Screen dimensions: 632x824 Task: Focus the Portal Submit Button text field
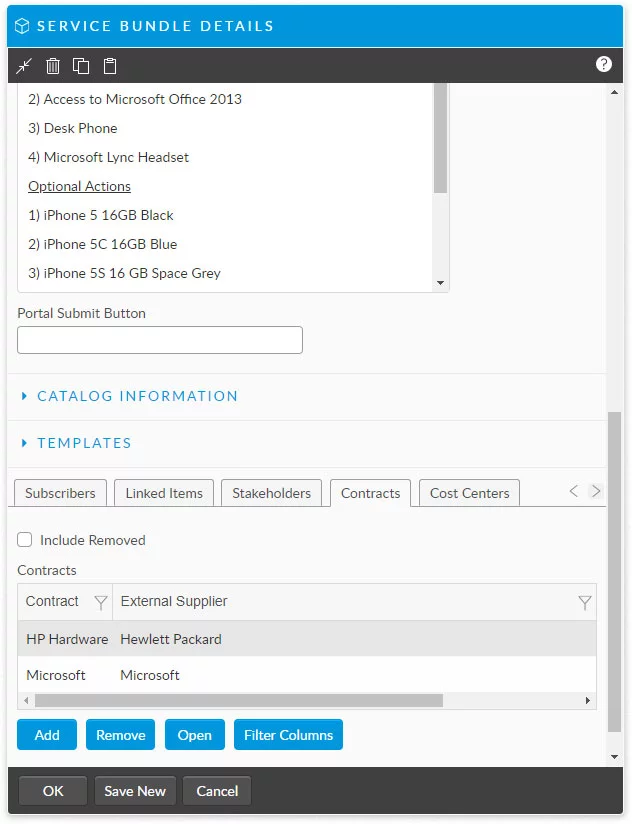[x=160, y=340]
